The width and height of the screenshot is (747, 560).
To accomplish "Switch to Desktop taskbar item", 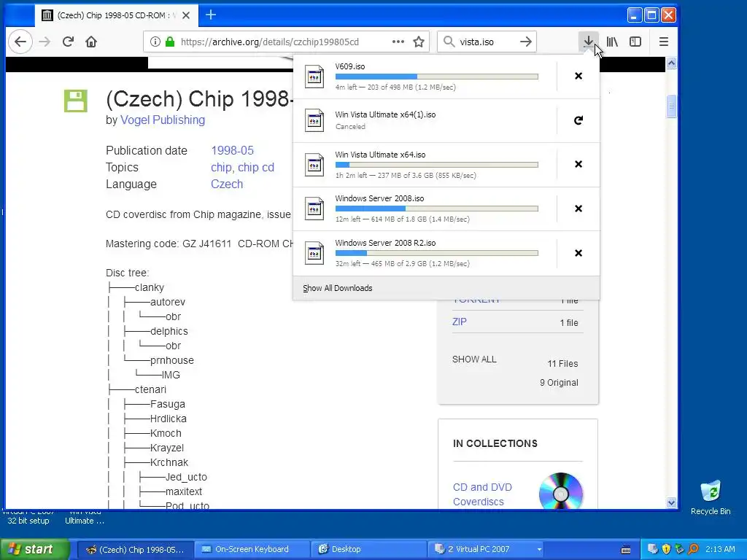I will coord(368,549).
